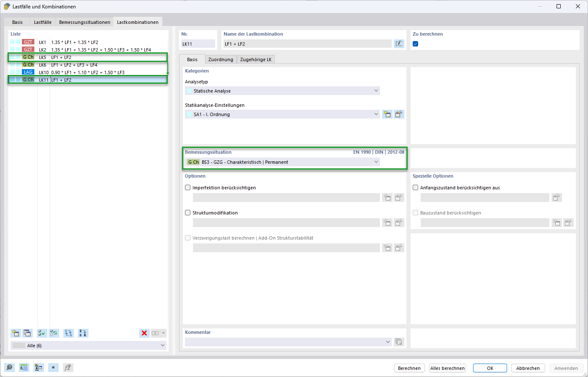The height and width of the screenshot is (377, 588).
Task: Toggle the Bauzustand berücksichtigen checkbox
Action: (416, 213)
